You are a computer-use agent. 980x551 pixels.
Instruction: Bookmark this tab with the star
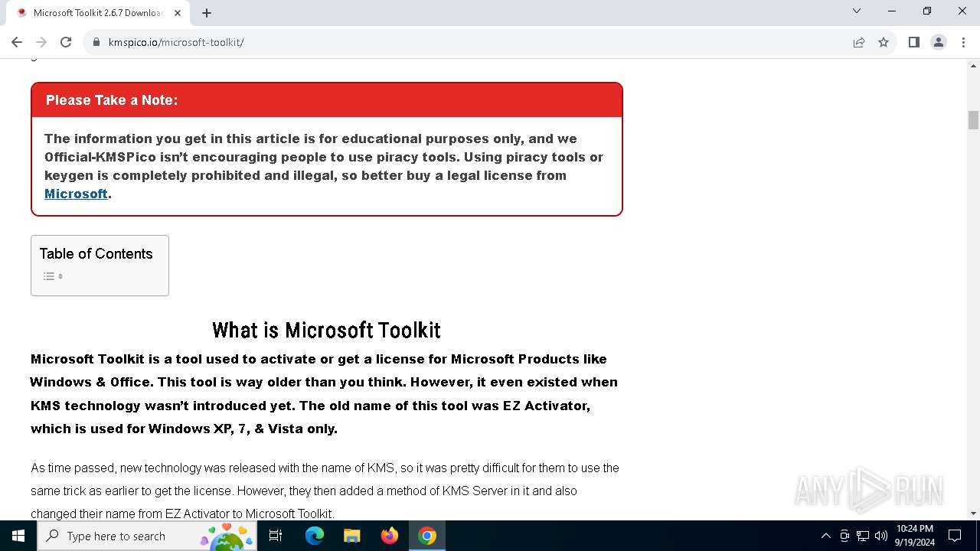point(884,42)
